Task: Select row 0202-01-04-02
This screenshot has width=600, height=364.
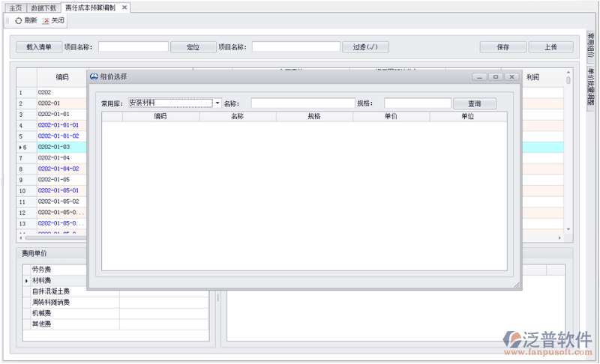Action: coord(62,169)
